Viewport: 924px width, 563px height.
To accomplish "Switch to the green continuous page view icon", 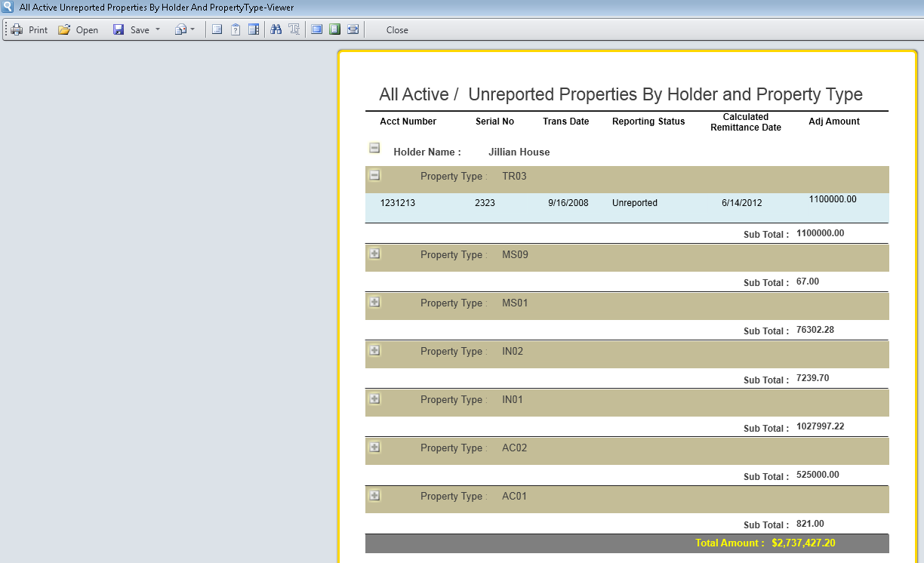I will pos(335,29).
